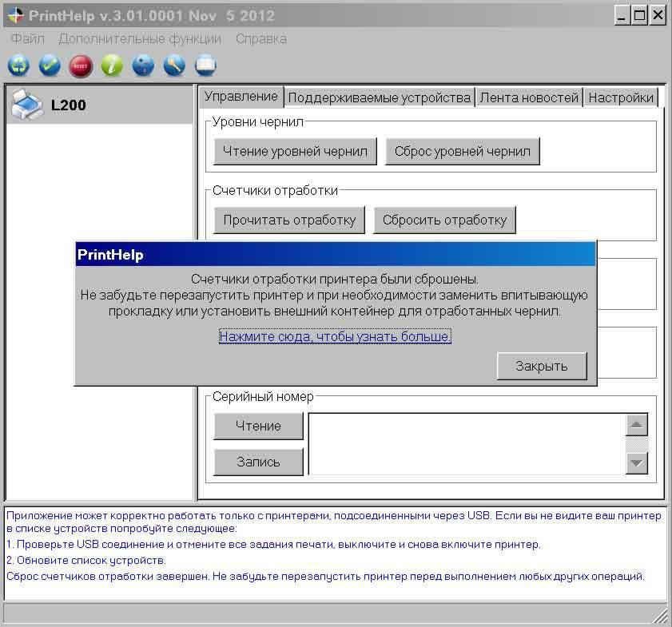Open the Файл menu
672x627 pixels.
click(27, 38)
